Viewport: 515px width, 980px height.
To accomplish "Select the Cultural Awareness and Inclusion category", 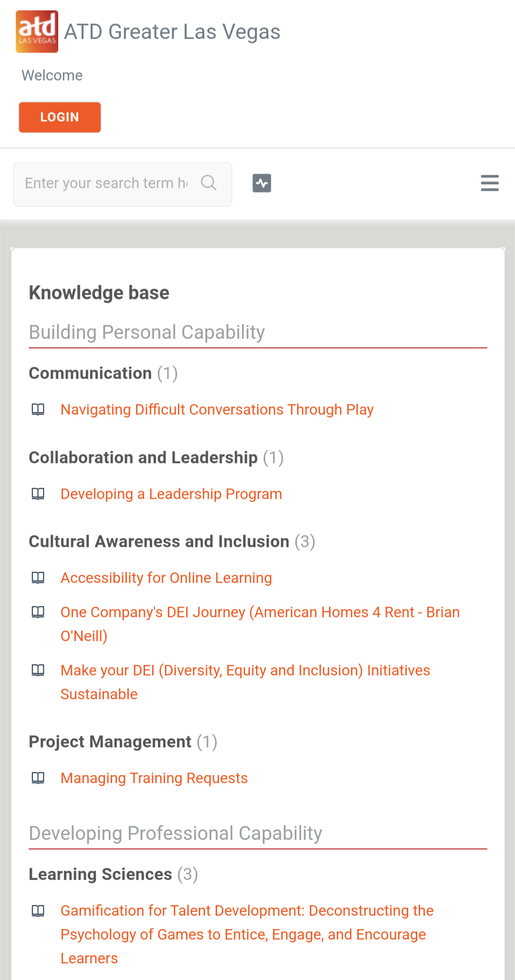I will (159, 542).
